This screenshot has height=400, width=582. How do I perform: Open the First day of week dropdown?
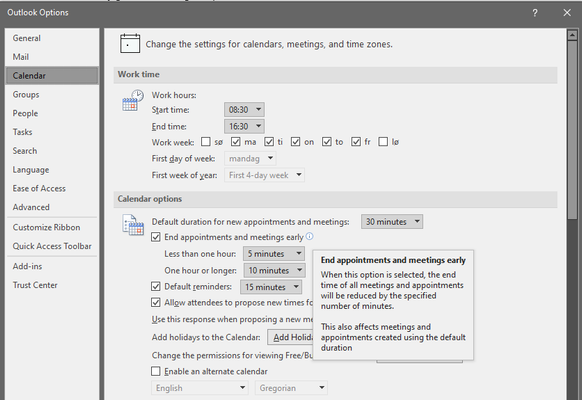[x=250, y=159]
